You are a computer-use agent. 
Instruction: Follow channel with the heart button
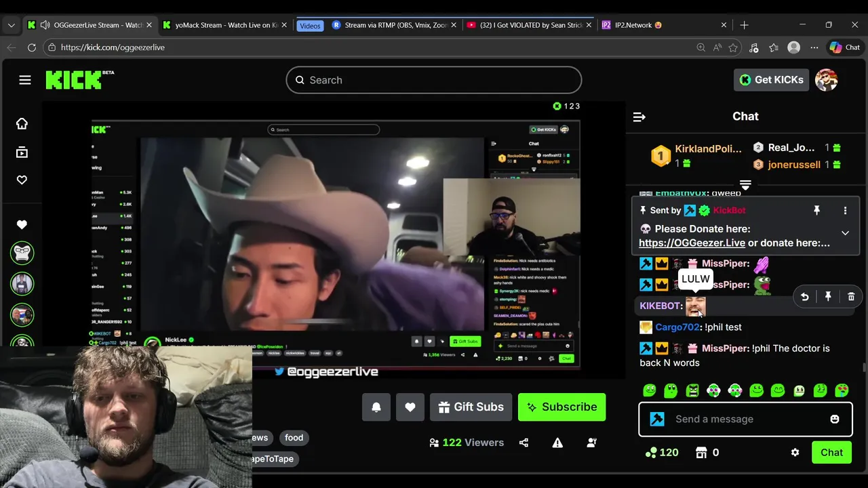(410, 407)
